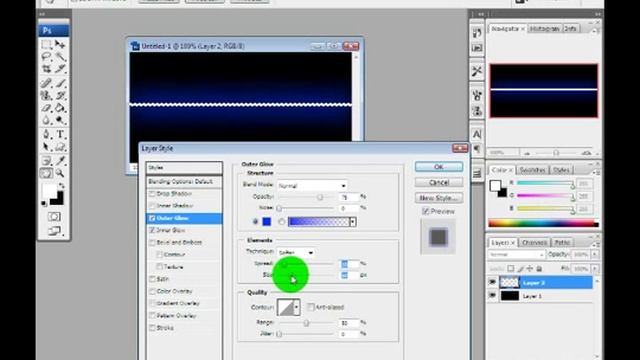Select the Rectangular Marquee tool

pos(46,44)
